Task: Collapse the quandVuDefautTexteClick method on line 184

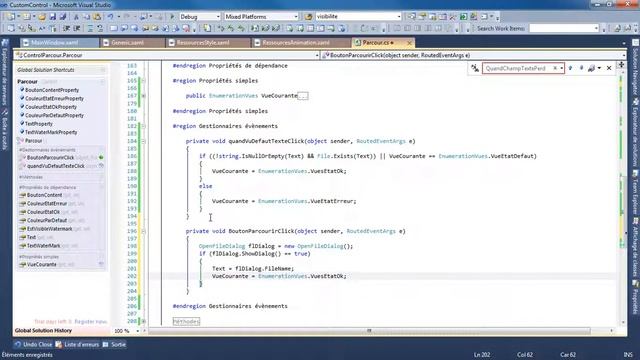Action: click(x=144, y=141)
